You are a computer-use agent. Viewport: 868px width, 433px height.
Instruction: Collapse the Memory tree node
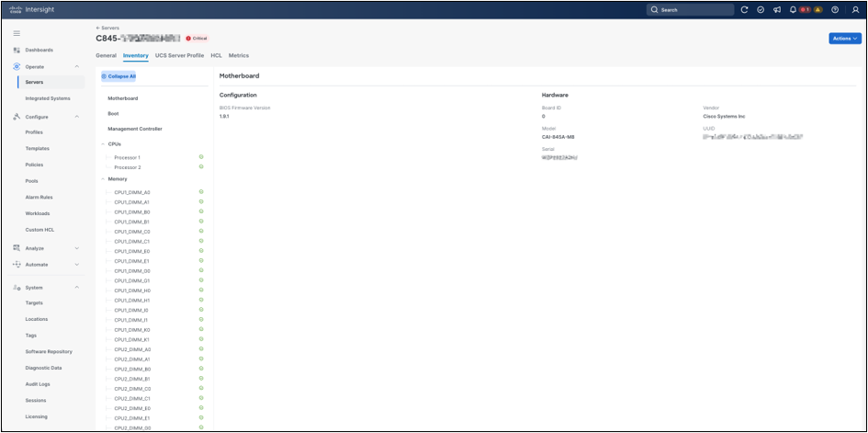point(103,179)
